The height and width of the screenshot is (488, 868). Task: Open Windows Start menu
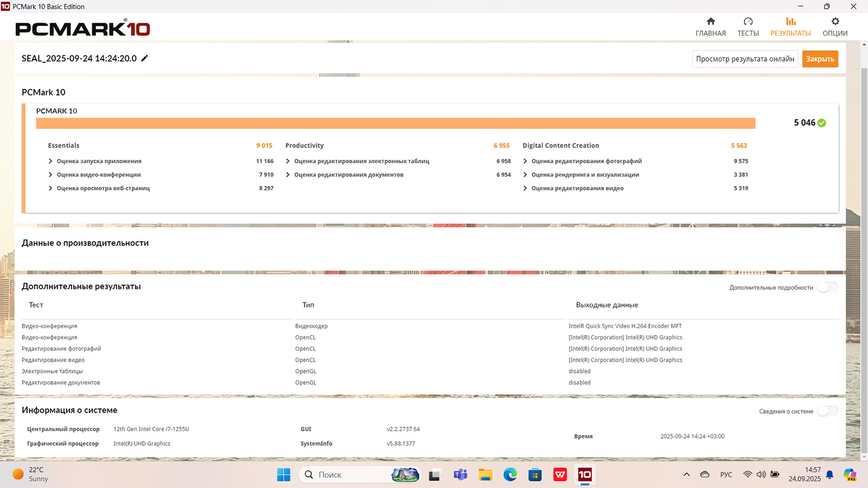coord(283,475)
